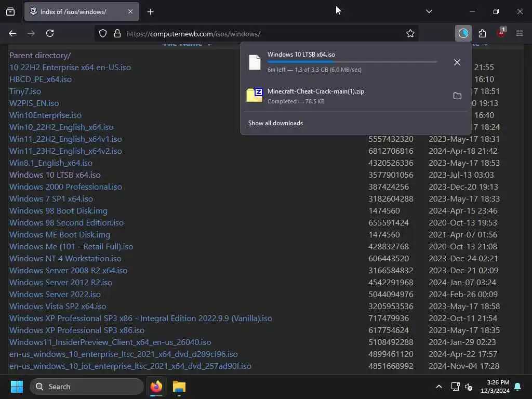Download Win10Enterprise.iso
The height and width of the screenshot is (399, 532).
(x=46, y=115)
